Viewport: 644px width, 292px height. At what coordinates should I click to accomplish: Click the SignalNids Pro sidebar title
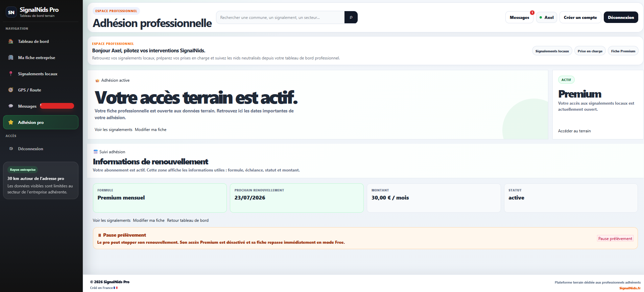[39, 10]
